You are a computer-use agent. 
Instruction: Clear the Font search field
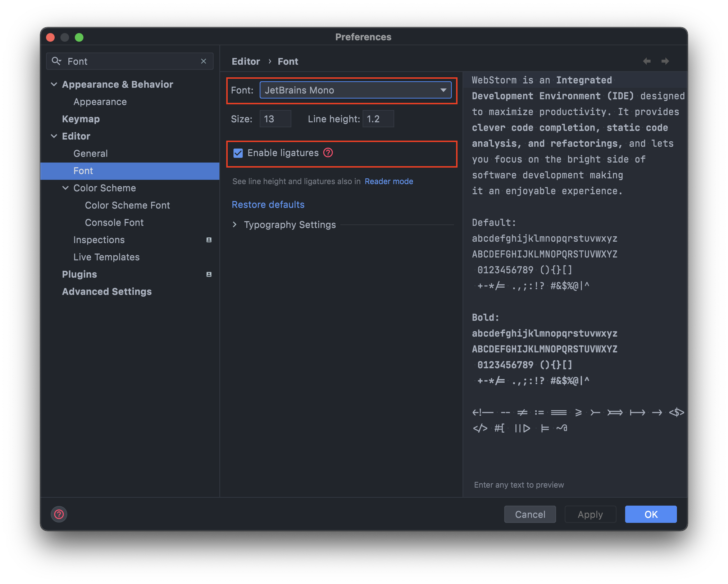(204, 61)
